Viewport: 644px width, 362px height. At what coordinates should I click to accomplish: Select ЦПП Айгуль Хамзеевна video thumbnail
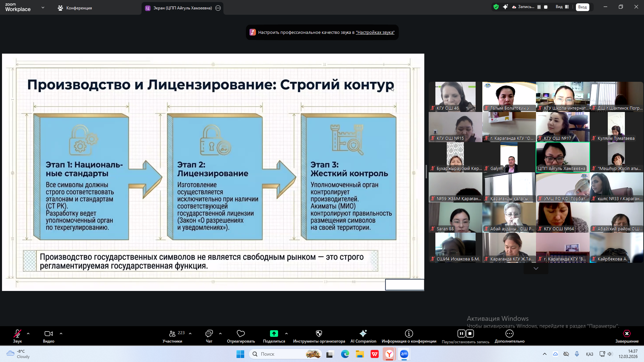pyautogui.click(x=562, y=157)
